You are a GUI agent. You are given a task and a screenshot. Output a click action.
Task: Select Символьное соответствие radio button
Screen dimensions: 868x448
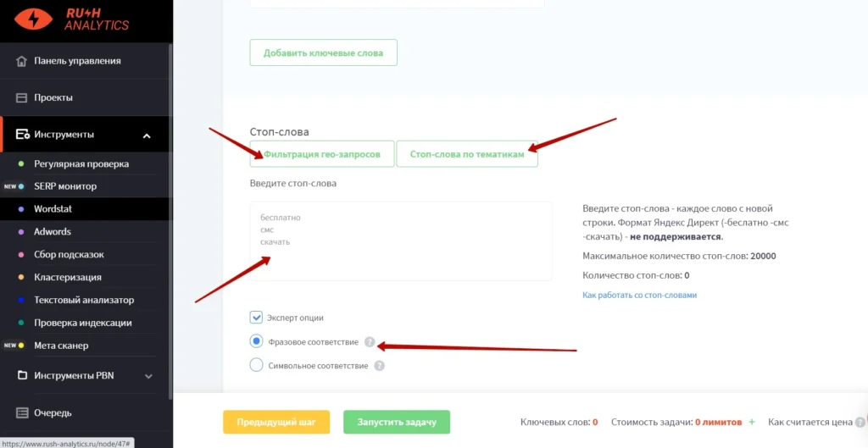pyautogui.click(x=256, y=365)
